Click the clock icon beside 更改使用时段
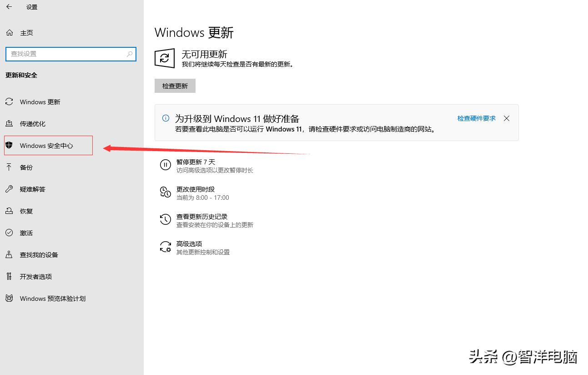 [x=165, y=192]
